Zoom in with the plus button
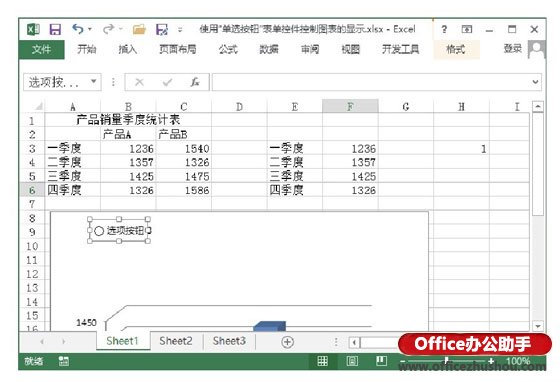This screenshot has height=382, width=560. (x=491, y=361)
